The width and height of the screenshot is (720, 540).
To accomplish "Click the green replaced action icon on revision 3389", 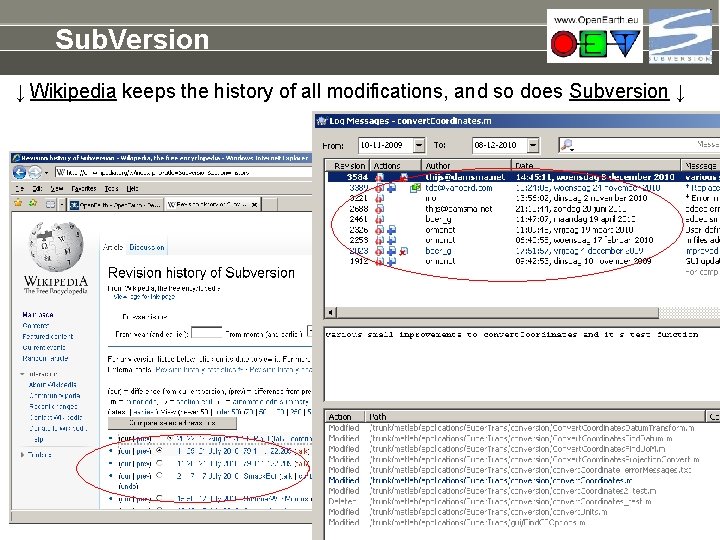I will point(415,187).
